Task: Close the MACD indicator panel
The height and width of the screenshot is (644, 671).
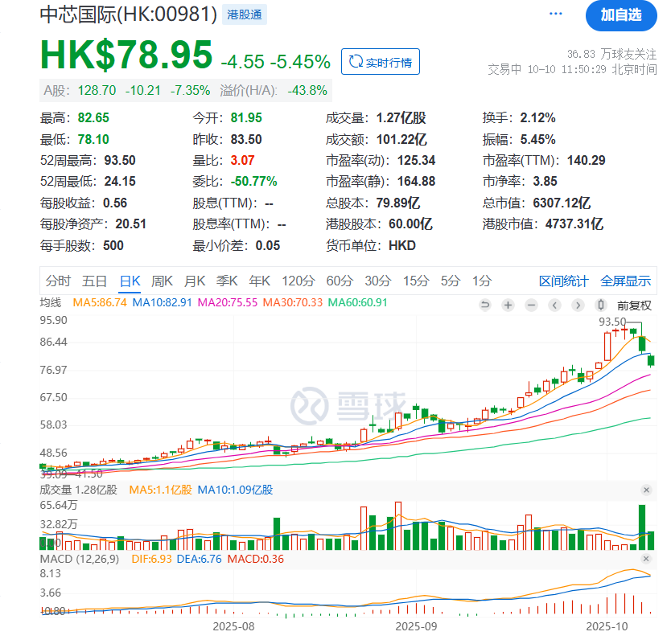Action: [646, 559]
